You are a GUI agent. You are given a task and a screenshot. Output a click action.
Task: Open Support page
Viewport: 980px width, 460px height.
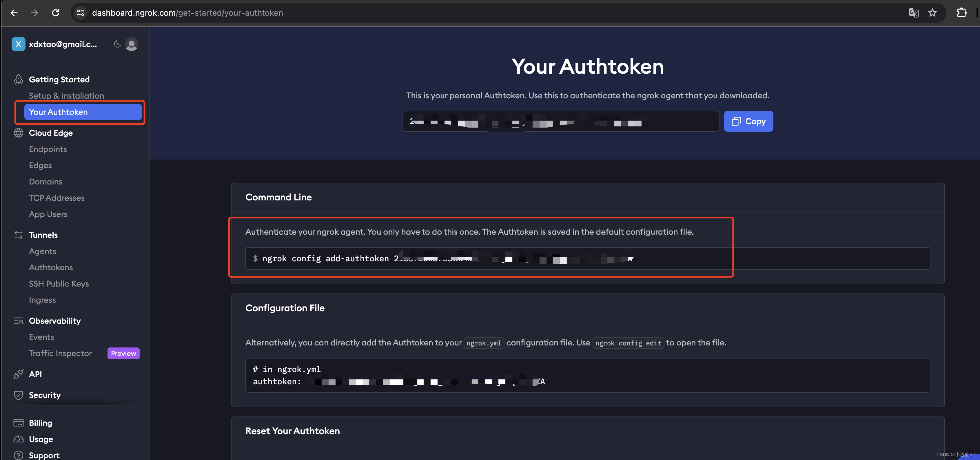coord(44,455)
